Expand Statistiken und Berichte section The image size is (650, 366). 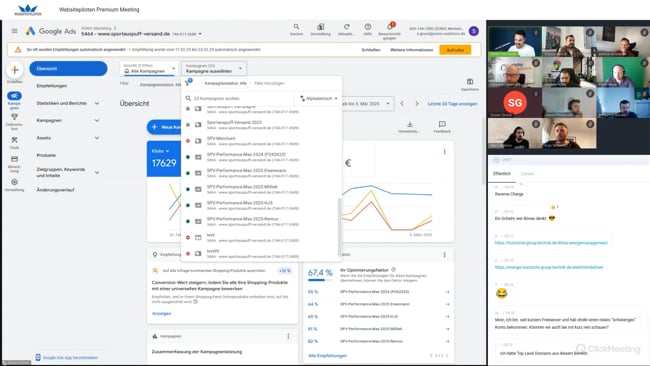pyautogui.click(x=97, y=103)
